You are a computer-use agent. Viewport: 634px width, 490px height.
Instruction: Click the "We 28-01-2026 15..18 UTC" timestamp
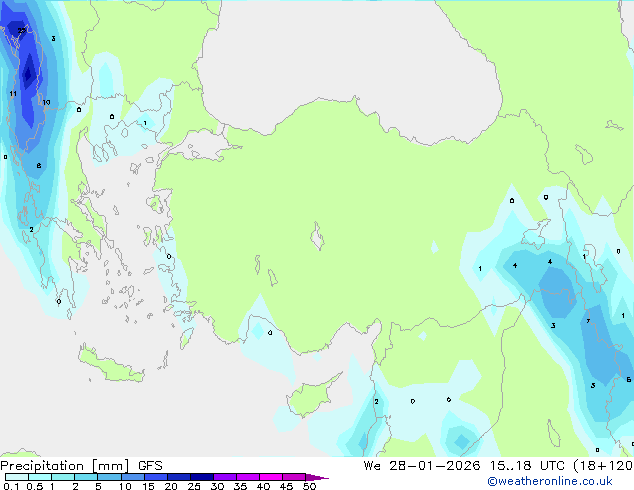click(x=464, y=466)
